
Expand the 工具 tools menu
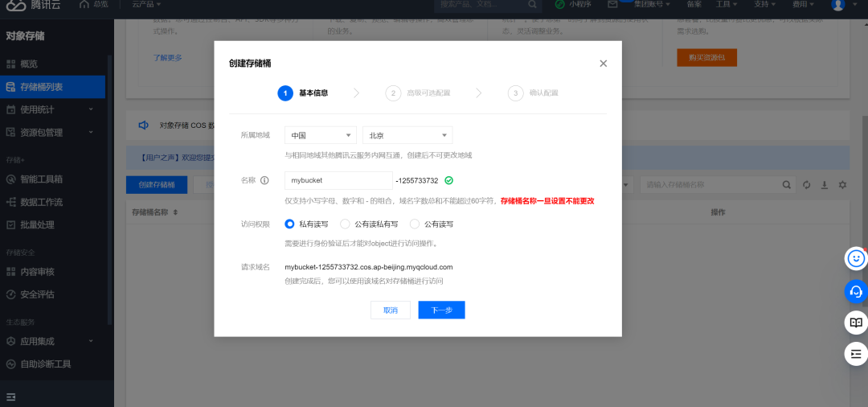(x=727, y=5)
